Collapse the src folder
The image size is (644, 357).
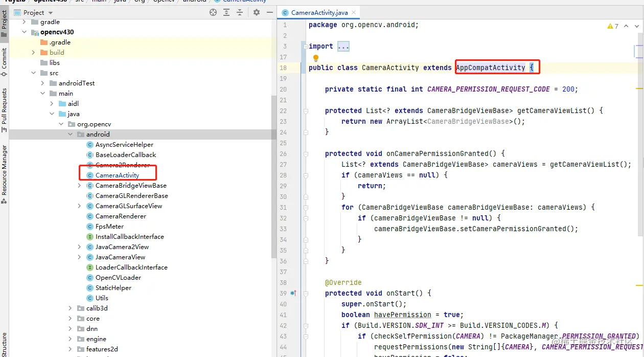(x=33, y=73)
